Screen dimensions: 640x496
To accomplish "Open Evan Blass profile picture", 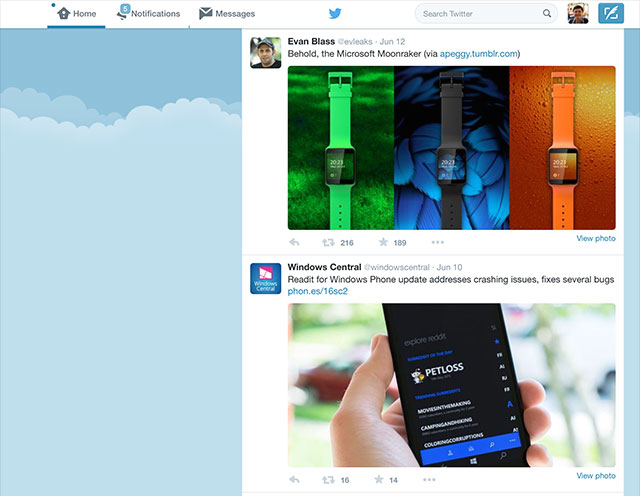I will pos(265,53).
